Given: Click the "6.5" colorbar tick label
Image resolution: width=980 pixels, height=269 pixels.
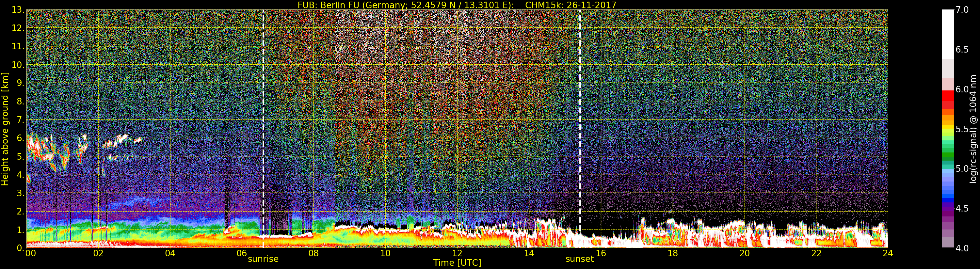Looking at the screenshot, I should click(962, 50).
